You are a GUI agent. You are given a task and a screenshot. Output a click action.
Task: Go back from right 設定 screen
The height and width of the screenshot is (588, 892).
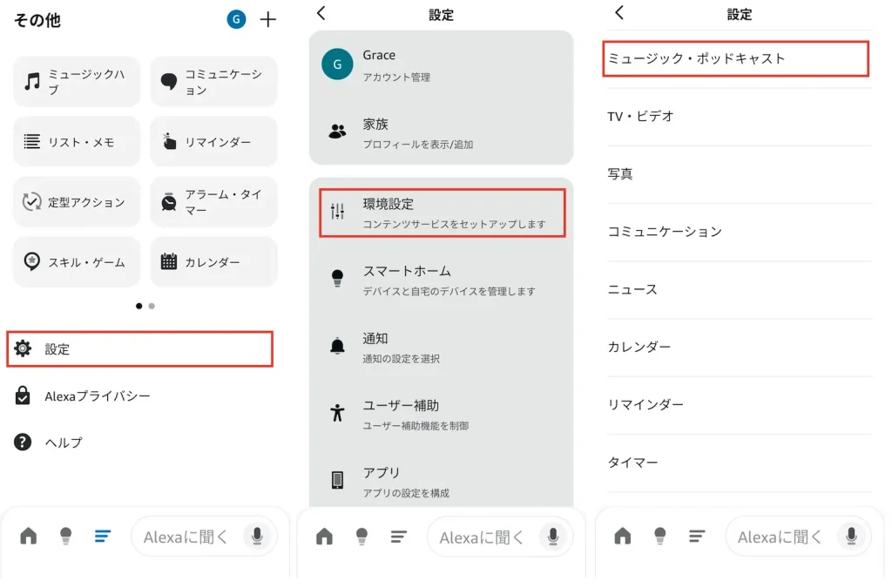pyautogui.click(x=620, y=12)
